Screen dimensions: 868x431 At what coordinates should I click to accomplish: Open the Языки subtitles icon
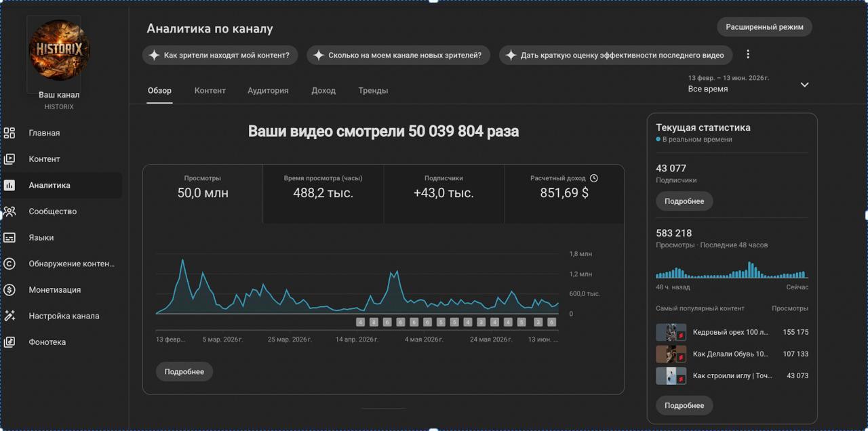tap(9, 238)
